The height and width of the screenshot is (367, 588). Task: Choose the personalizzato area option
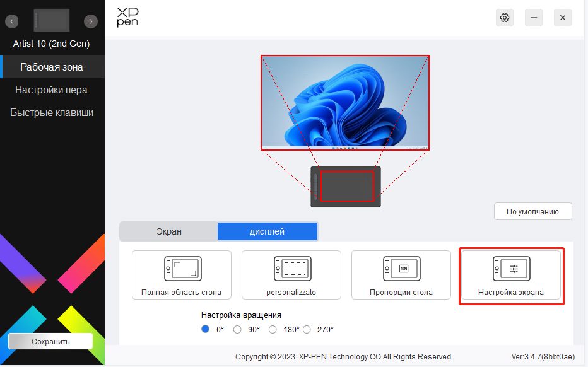(x=291, y=275)
